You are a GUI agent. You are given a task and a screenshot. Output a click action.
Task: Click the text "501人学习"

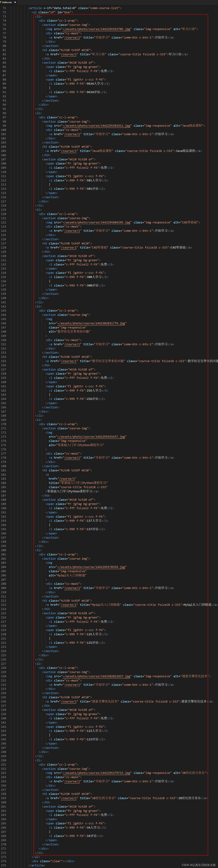point(94,180)
